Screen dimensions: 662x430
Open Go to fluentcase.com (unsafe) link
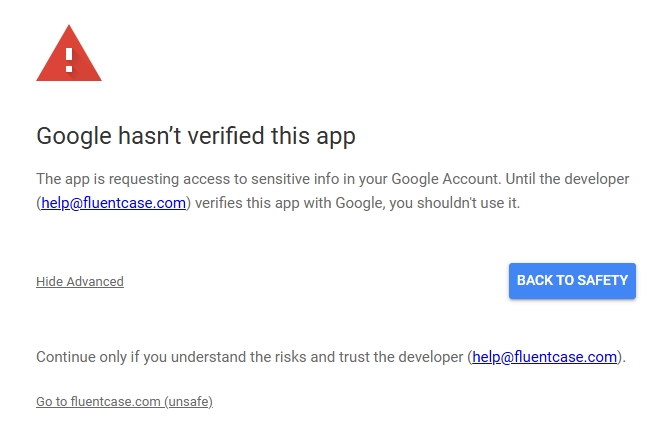click(x=125, y=401)
